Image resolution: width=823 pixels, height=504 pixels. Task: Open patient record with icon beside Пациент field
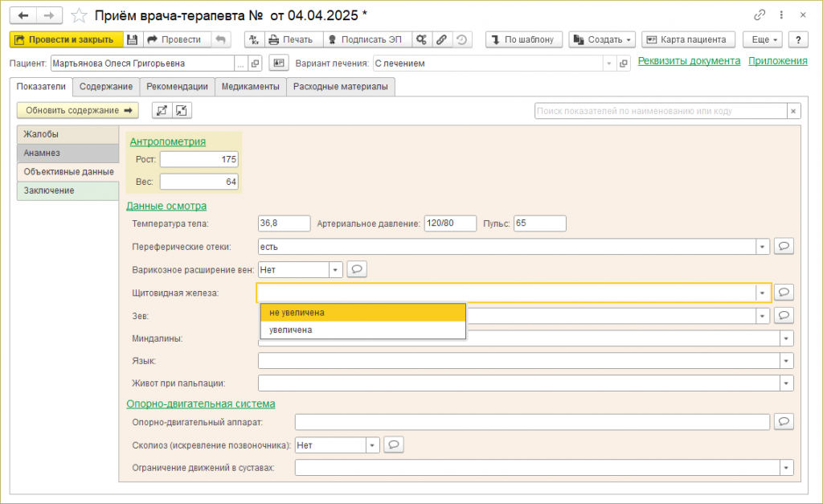pyautogui.click(x=255, y=64)
